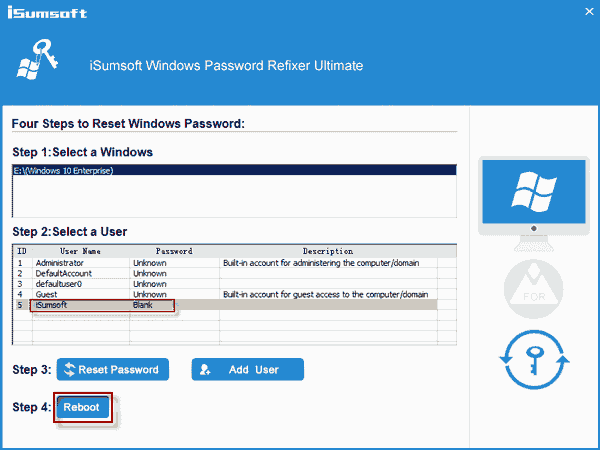Screen dimensions: 600x450
Task: Click the iSumsoft brand logo text
Action: (x=47, y=12)
